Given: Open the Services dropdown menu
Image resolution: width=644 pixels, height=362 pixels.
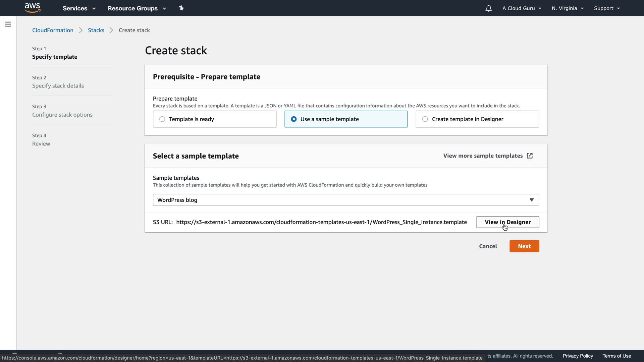Looking at the screenshot, I should 79,8.
